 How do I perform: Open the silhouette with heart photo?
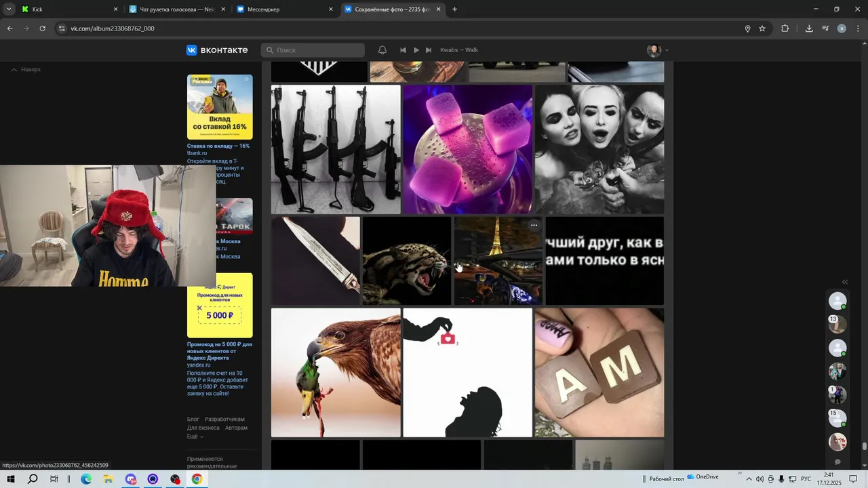click(x=468, y=373)
